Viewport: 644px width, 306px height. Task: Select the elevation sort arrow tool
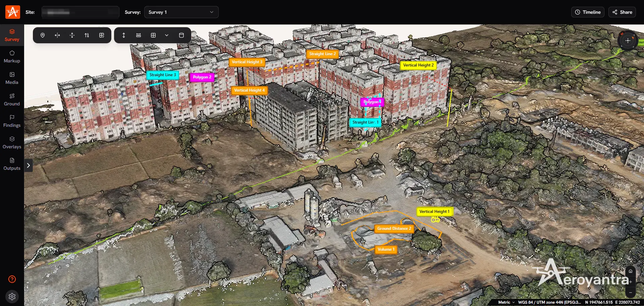tap(87, 35)
